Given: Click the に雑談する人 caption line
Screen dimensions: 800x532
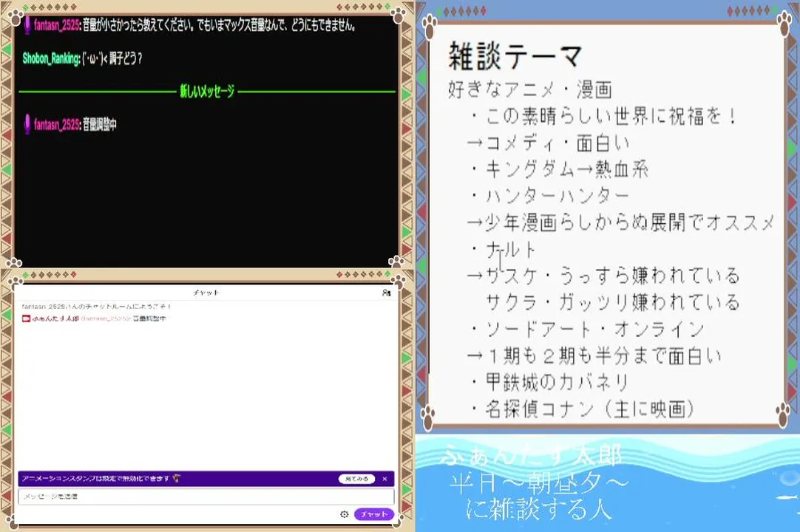Looking at the screenshot, I should 538,509.
